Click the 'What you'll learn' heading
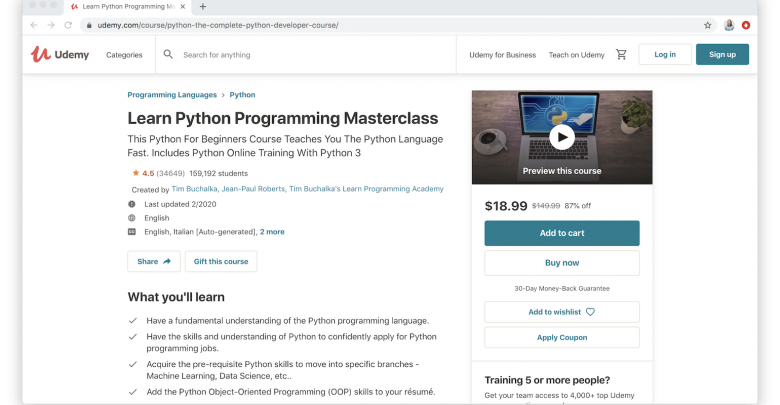 click(x=176, y=297)
